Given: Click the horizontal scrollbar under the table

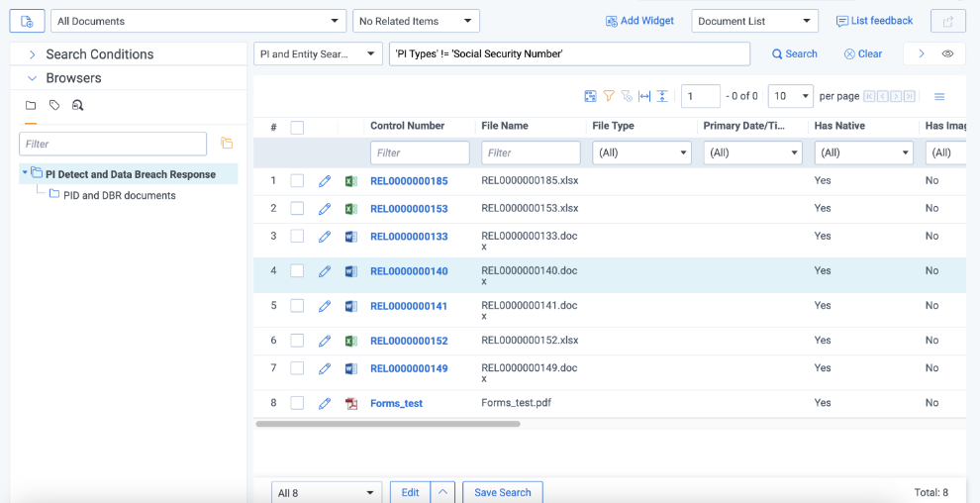Looking at the screenshot, I should [x=388, y=424].
